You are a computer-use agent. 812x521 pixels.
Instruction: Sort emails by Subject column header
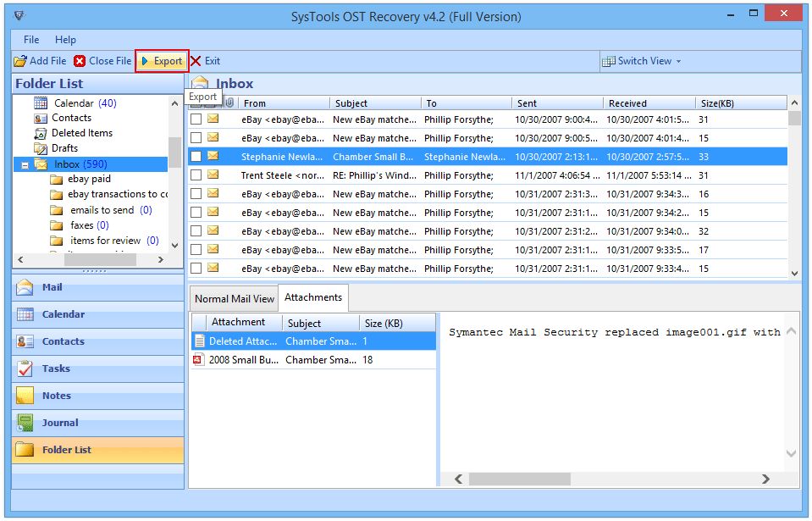[375, 103]
